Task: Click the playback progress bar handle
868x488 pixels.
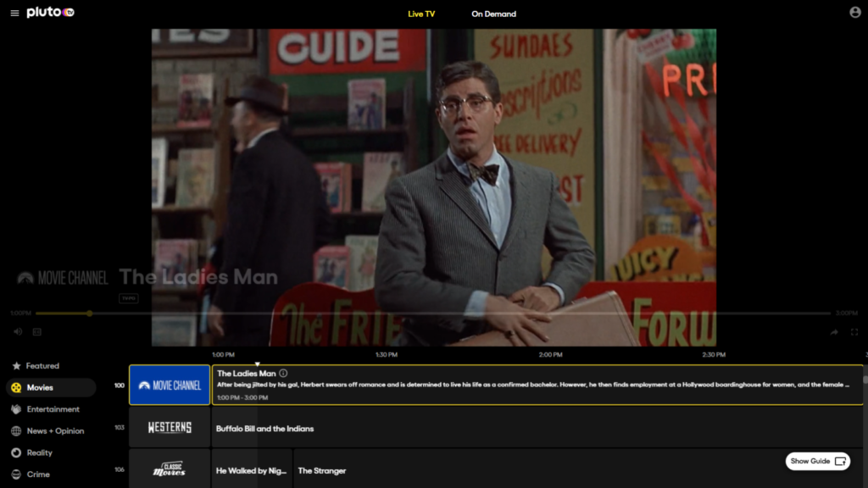Action: coord(89,313)
